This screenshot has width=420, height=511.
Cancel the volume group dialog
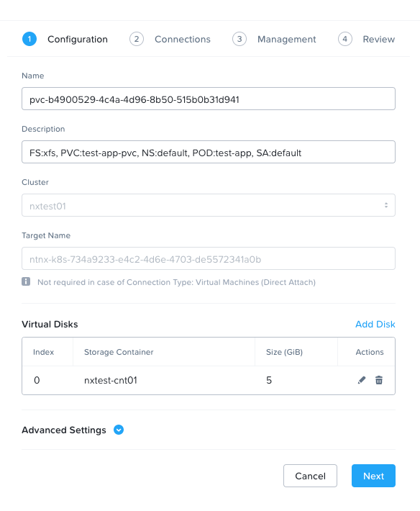pyautogui.click(x=310, y=476)
